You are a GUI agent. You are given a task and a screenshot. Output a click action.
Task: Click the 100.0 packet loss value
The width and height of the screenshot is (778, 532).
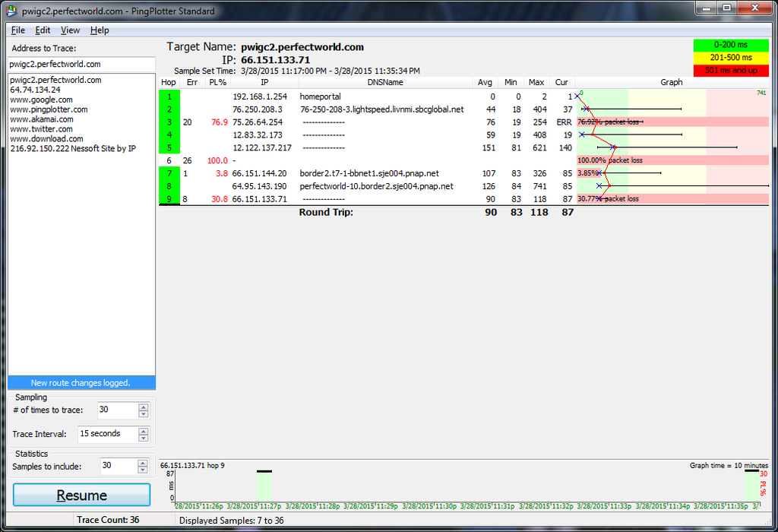[218, 161]
